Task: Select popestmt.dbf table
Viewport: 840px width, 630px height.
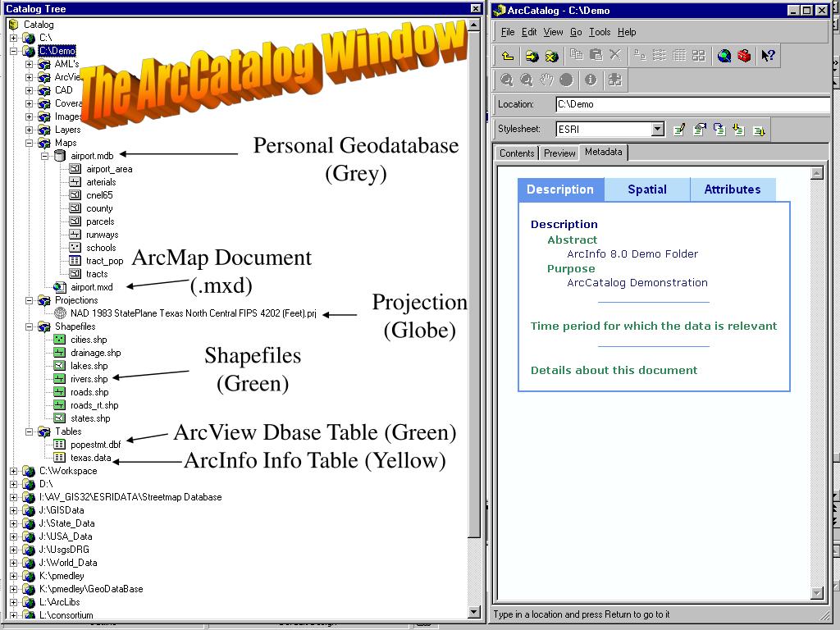Action: (x=95, y=445)
